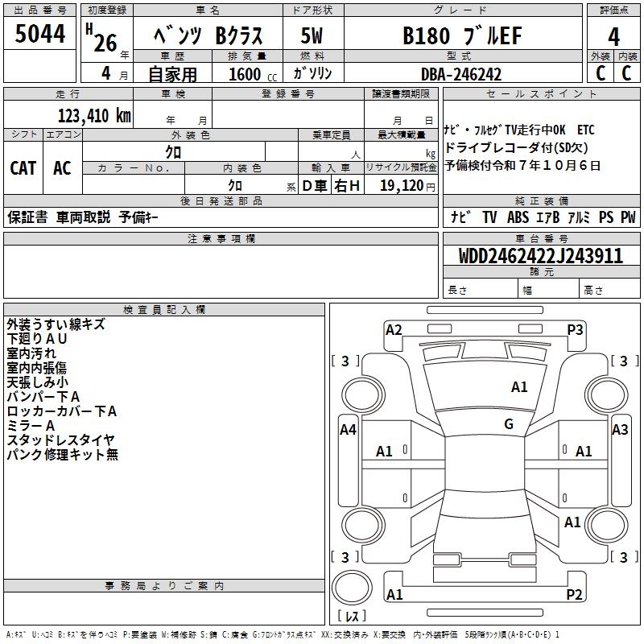The image size is (644, 644).
Task: Click the セールスポイント section header
Action: pos(541,94)
